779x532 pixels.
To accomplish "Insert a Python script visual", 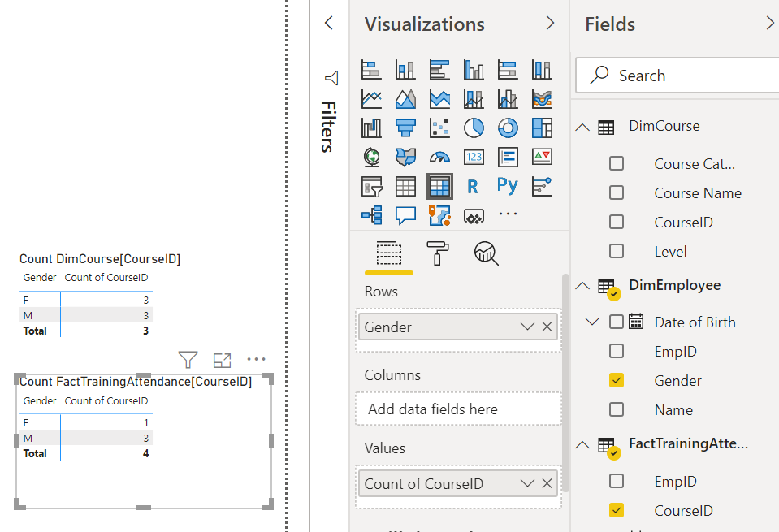I will 507,186.
